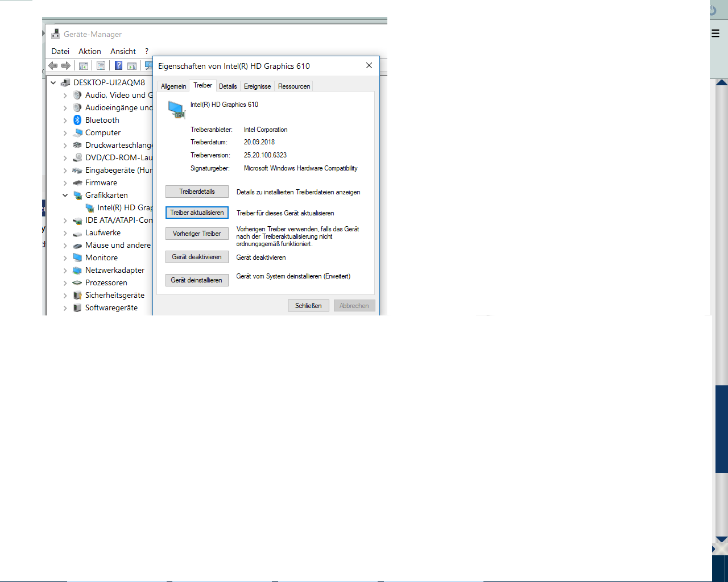Select the Eingabegeräte tree row

[113, 170]
